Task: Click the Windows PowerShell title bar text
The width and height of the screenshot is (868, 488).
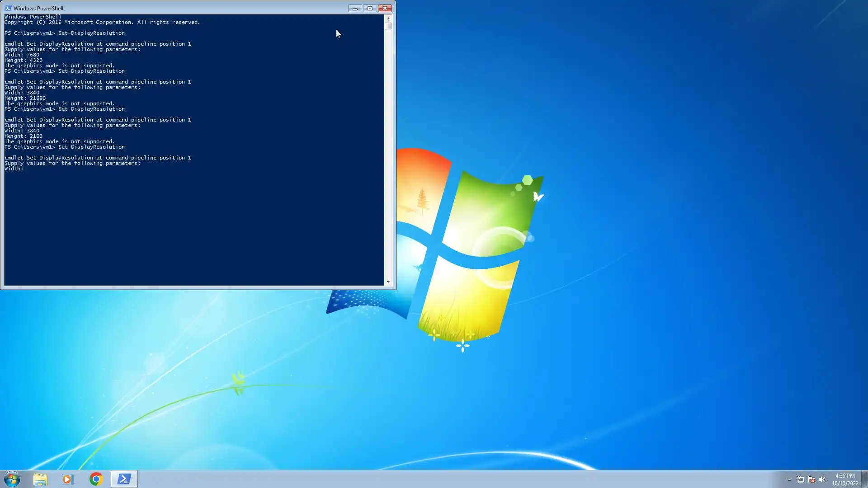Action: tap(38, 8)
